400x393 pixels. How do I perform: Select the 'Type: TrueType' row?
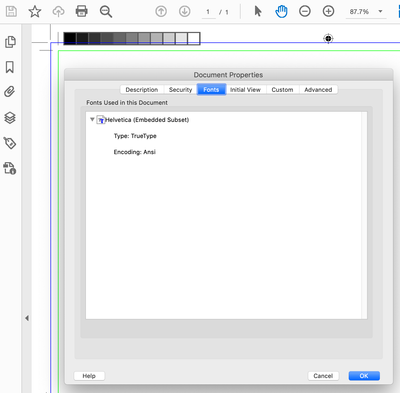click(x=135, y=136)
